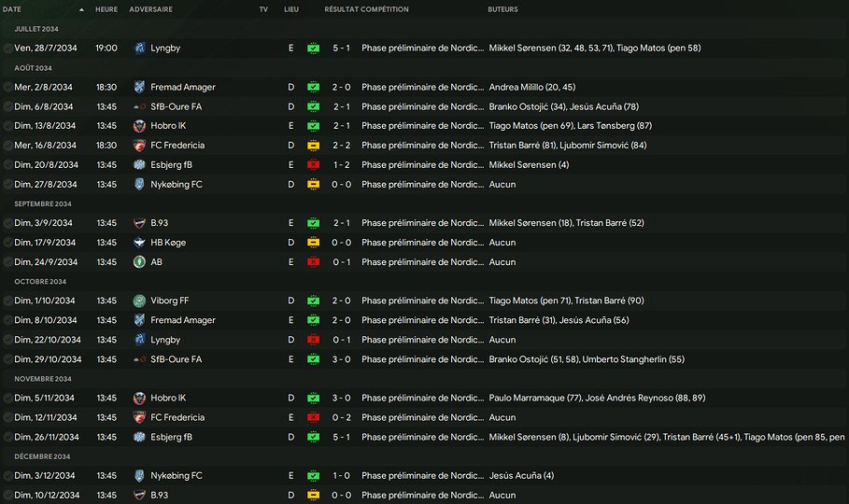Toggle the checkmark beside Ven, 28/7/2034
This screenshot has height=504, width=849.
(7, 48)
